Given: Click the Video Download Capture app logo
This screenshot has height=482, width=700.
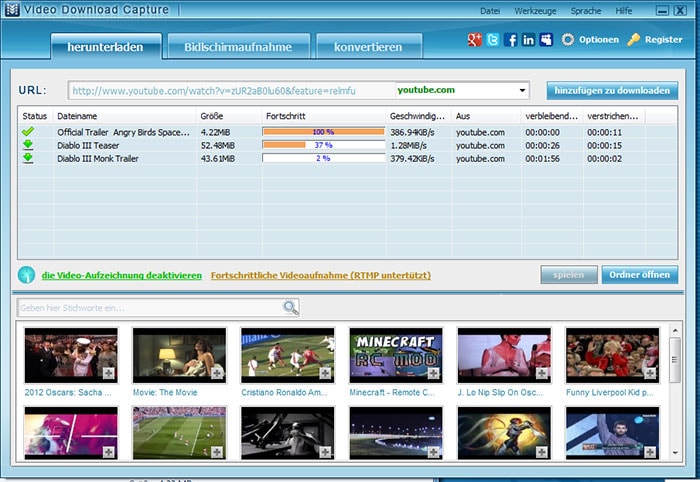Looking at the screenshot, I should pos(12,9).
